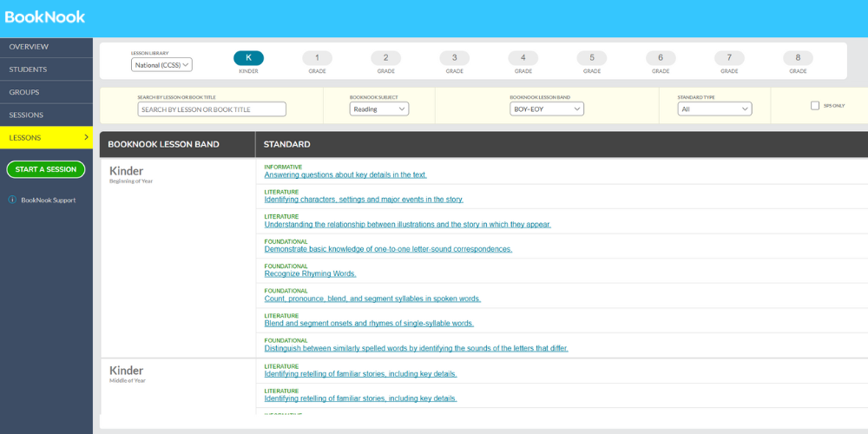Pick the Grade 5 pill
This screenshot has height=434, width=868.
coord(591,58)
